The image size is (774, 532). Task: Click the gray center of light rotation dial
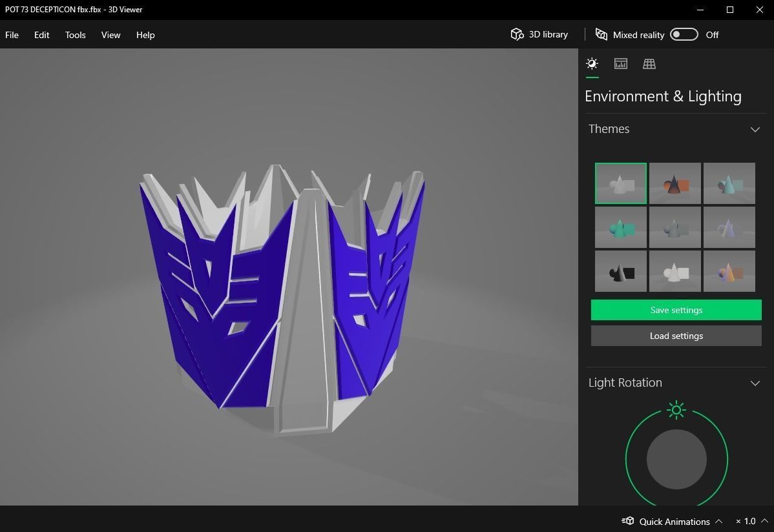676,459
